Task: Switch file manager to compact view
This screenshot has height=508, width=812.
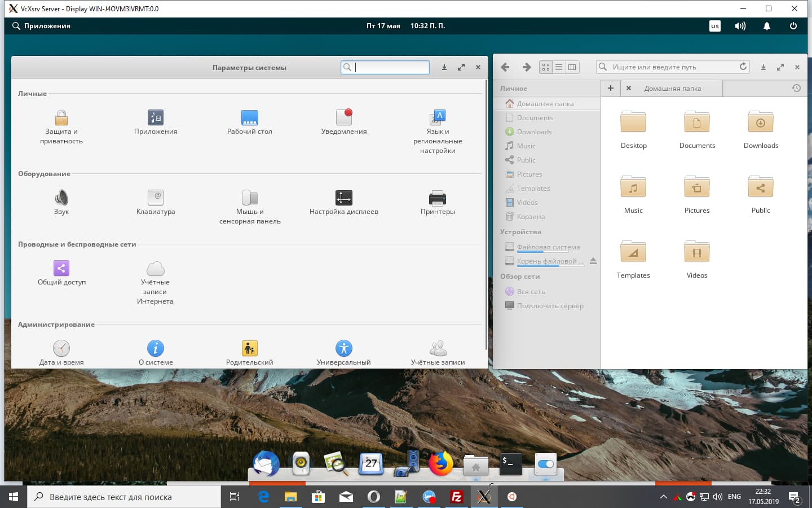Action: tap(572, 67)
